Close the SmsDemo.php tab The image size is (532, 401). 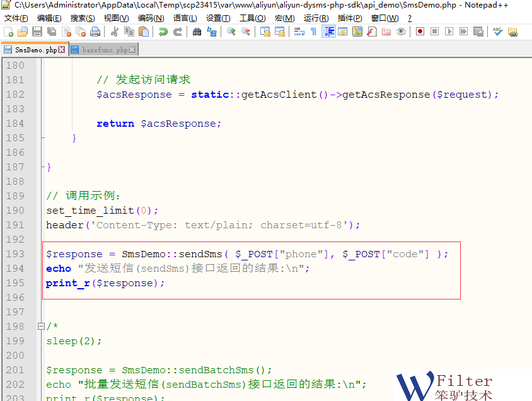[62, 49]
